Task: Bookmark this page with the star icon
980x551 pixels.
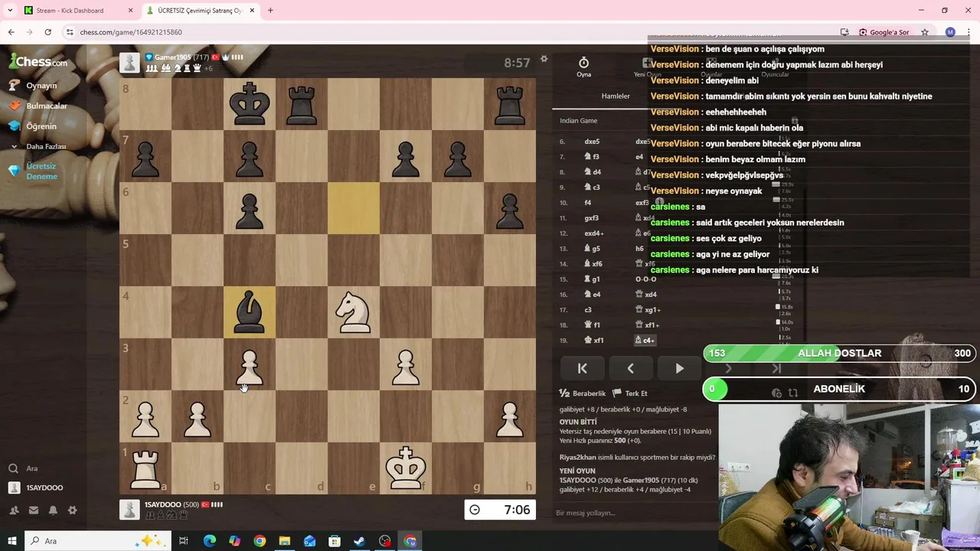Action: coord(925,32)
